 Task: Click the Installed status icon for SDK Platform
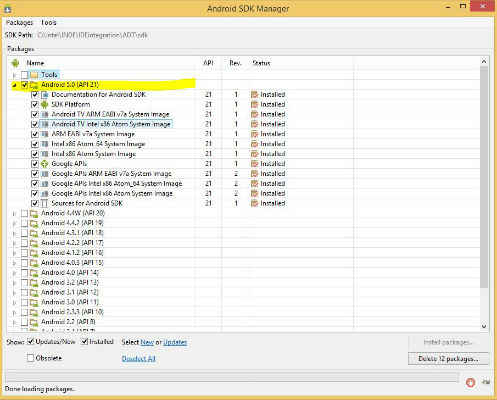tap(255, 105)
